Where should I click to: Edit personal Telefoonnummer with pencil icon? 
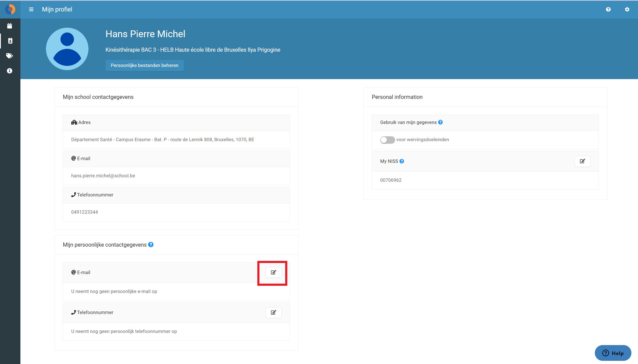tap(273, 312)
